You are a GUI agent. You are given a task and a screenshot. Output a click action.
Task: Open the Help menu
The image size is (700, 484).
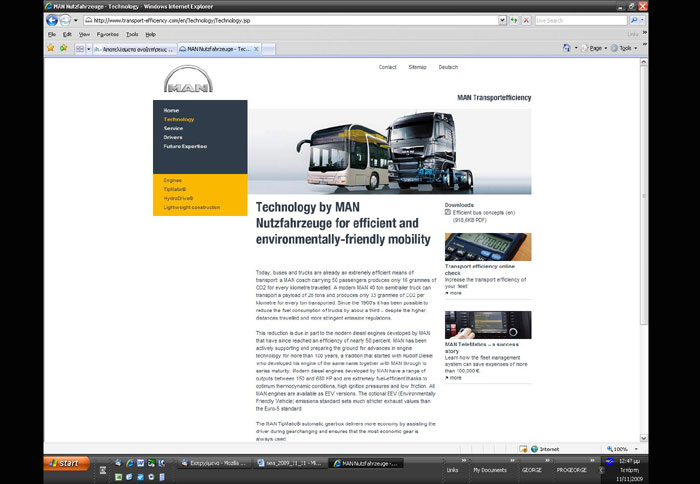click(x=150, y=34)
